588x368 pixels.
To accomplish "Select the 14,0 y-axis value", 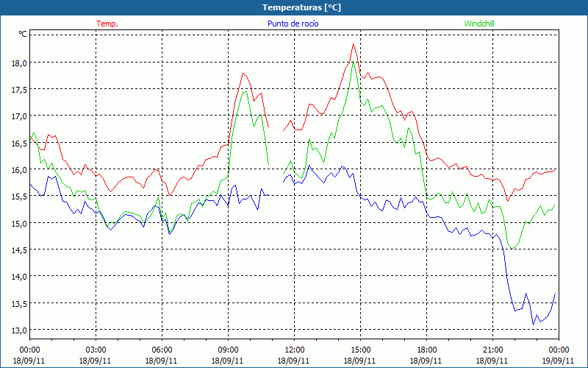I will coord(20,277).
